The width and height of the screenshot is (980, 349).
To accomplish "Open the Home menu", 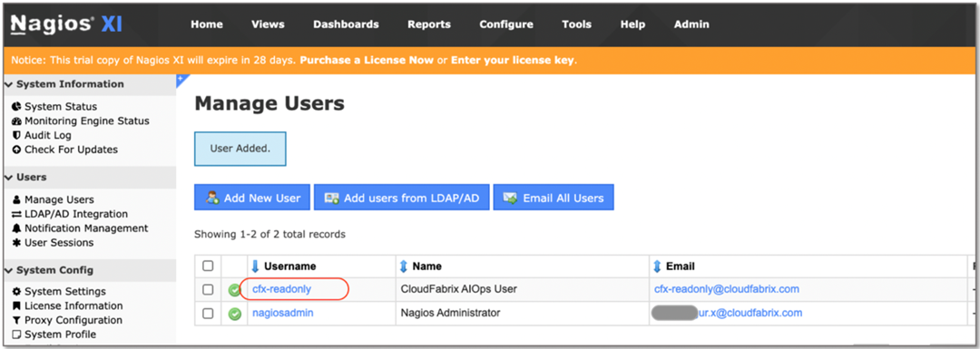I will pyautogui.click(x=207, y=24).
